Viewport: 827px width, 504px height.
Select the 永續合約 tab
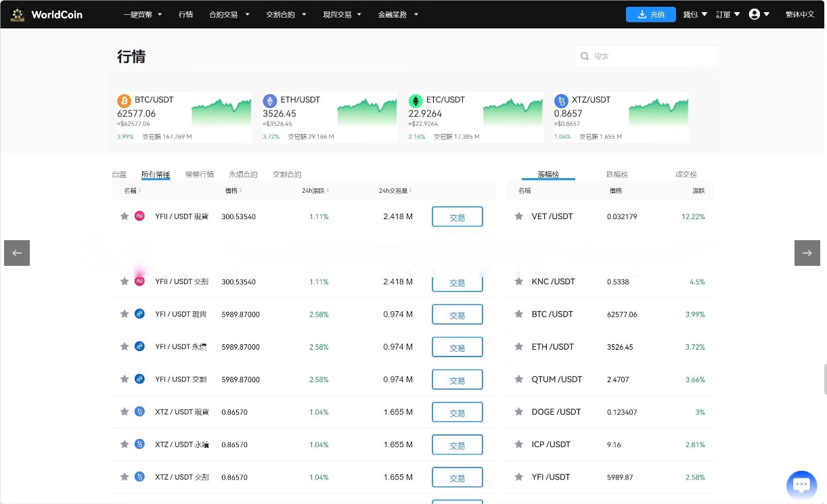coord(243,175)
